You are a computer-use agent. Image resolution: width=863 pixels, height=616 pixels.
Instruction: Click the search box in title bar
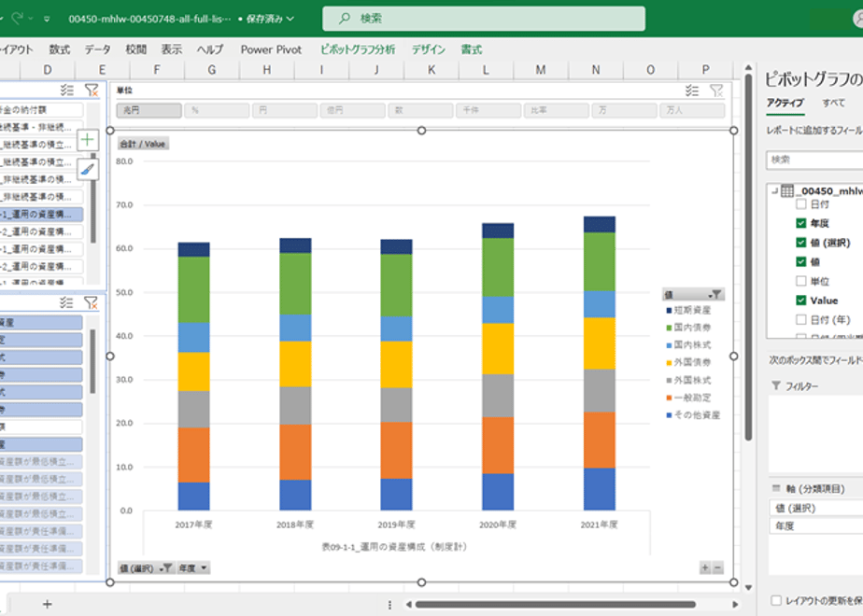(484, 19)
